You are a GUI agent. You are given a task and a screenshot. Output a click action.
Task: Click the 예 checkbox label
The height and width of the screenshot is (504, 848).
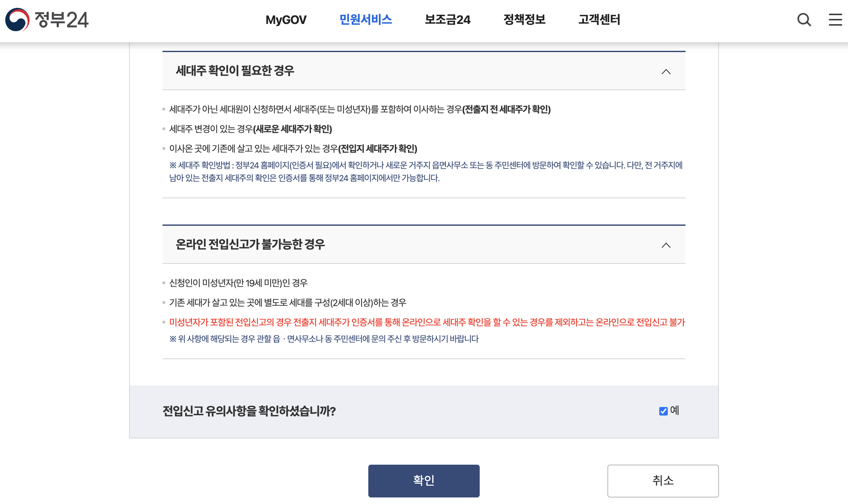(x=674, y=411)
